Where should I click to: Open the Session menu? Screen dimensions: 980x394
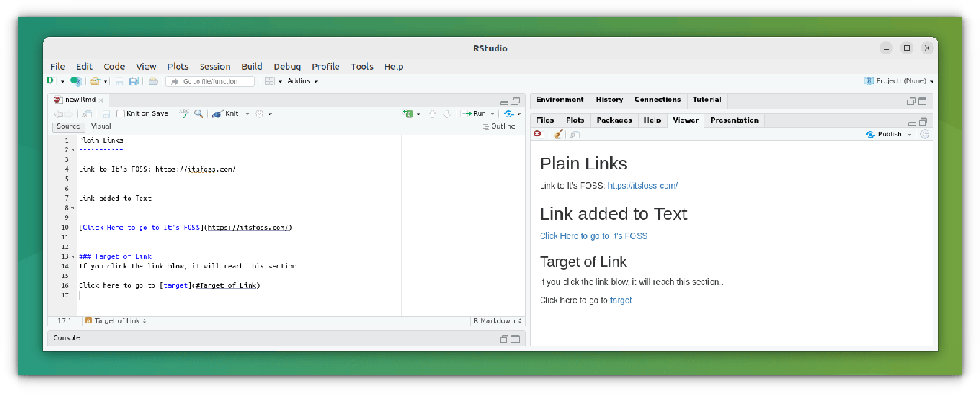click(214, 67)
